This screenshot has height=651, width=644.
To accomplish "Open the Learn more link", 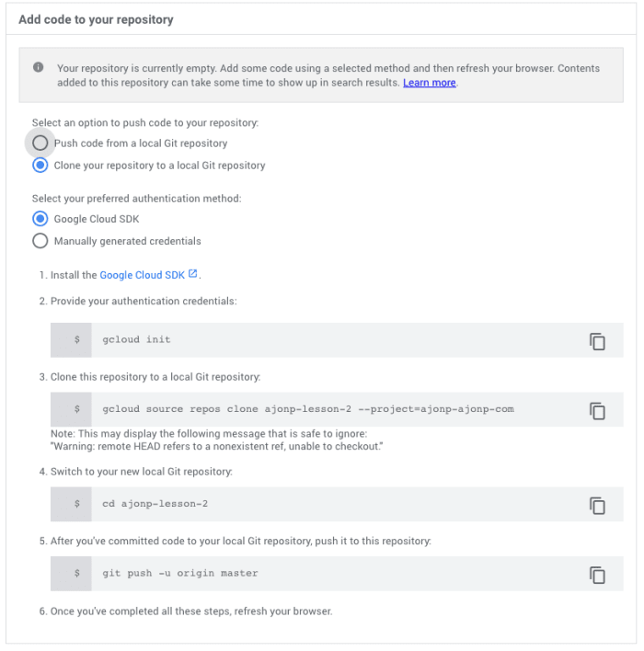I will tap(430, 83).
